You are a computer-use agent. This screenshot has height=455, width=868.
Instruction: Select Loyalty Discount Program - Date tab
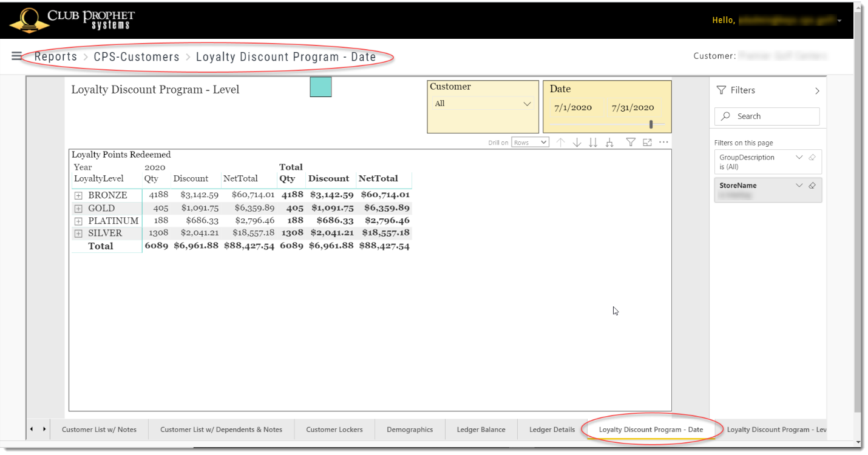[x=651, y=430]
